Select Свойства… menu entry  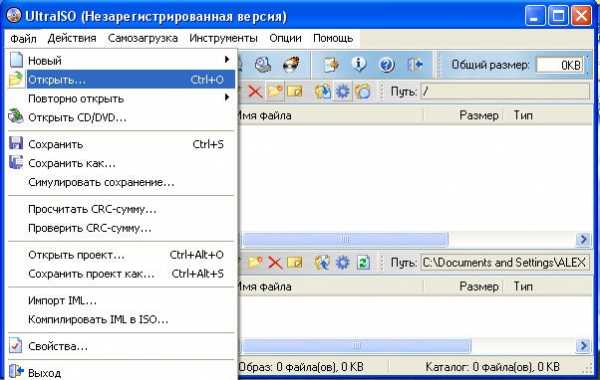(121, 346)
